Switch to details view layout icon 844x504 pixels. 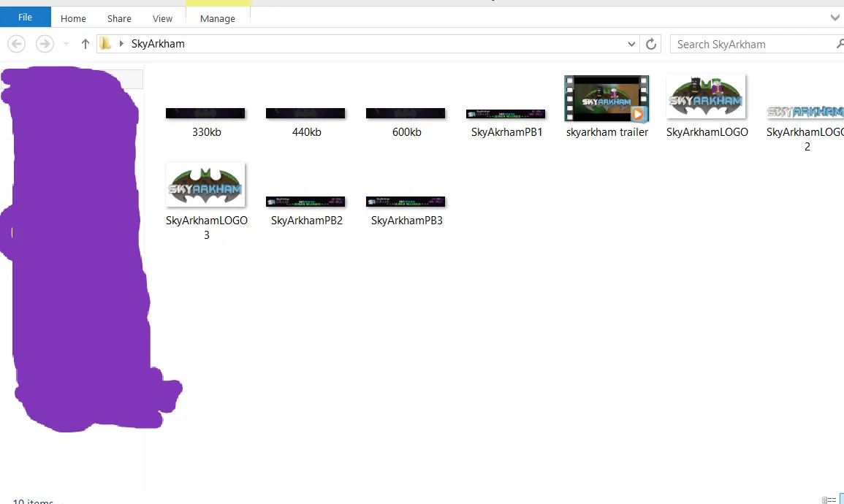pos(829,500)
